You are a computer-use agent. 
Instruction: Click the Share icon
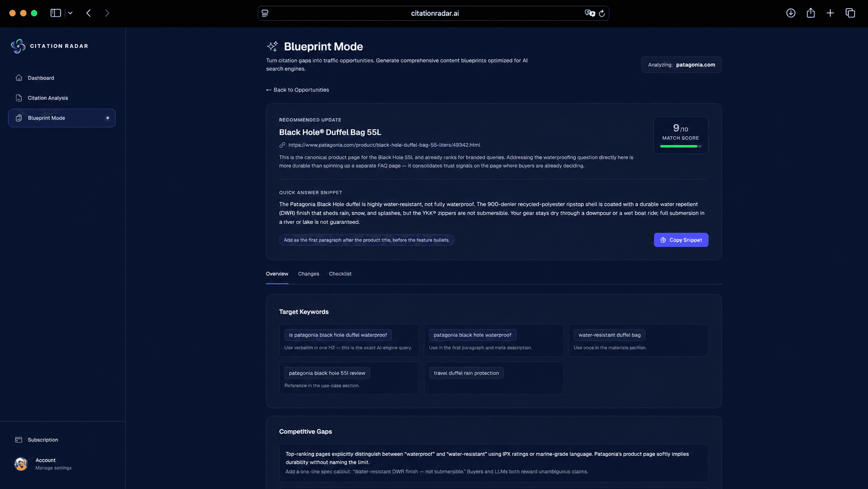click(x=810, y=13)
